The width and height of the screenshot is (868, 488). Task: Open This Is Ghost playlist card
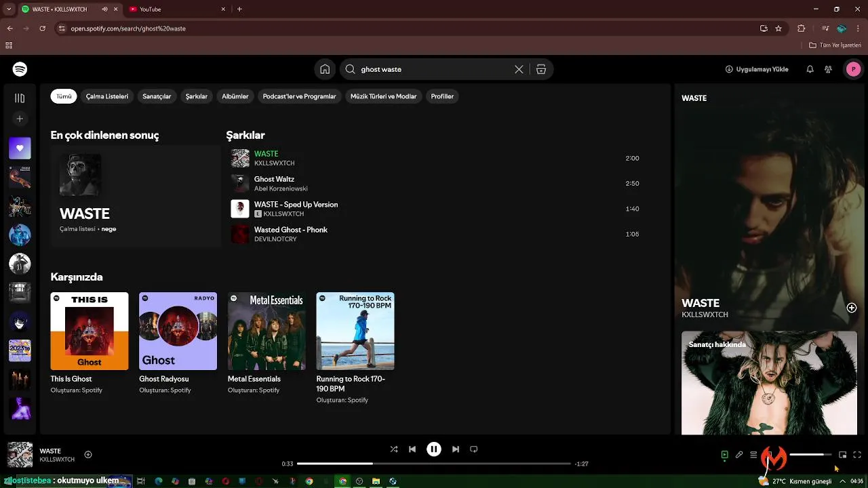[x=90, y=343]
